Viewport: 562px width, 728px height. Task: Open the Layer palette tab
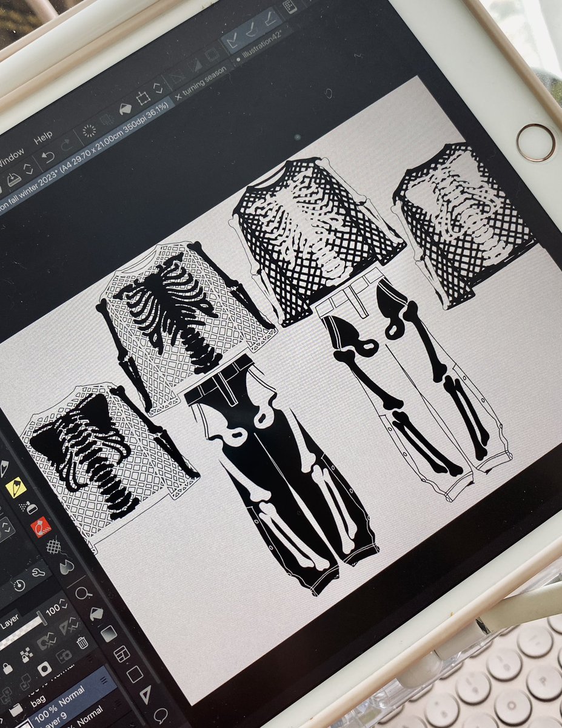10,622
